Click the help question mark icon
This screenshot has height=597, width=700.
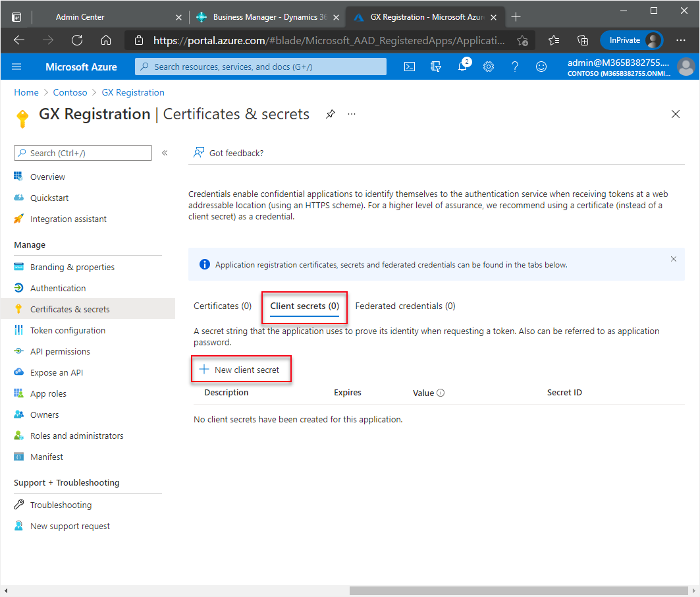[x=515, y=67]
